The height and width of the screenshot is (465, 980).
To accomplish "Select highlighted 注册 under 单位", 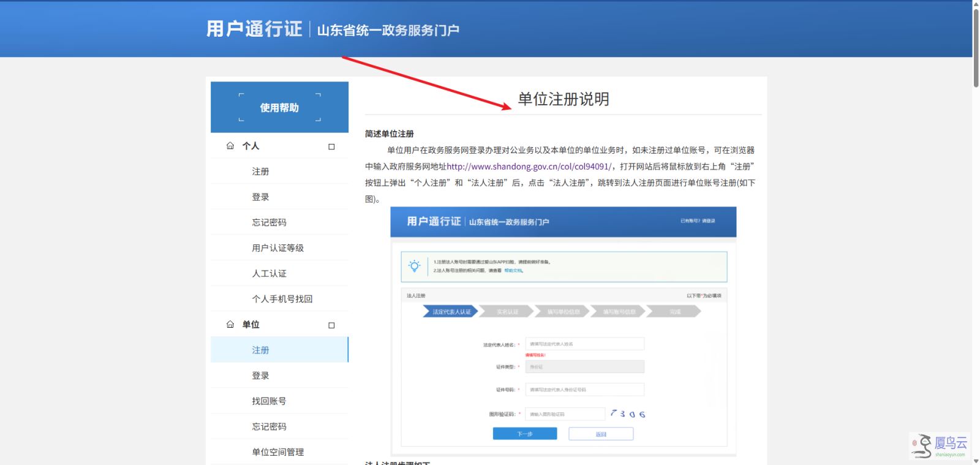I will 279,350.
